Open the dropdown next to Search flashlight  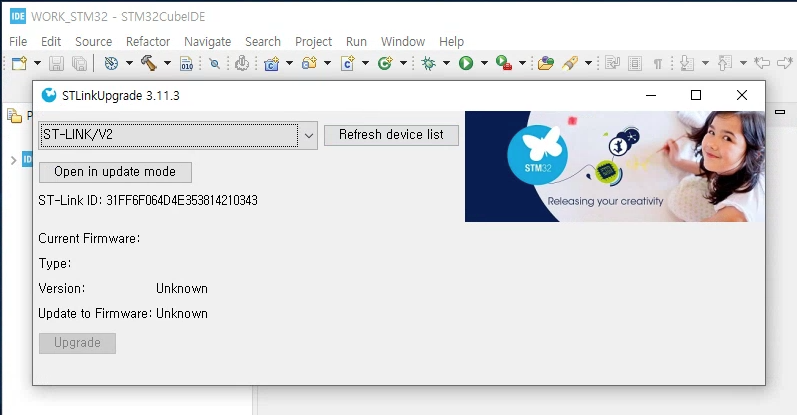point(588,63)
